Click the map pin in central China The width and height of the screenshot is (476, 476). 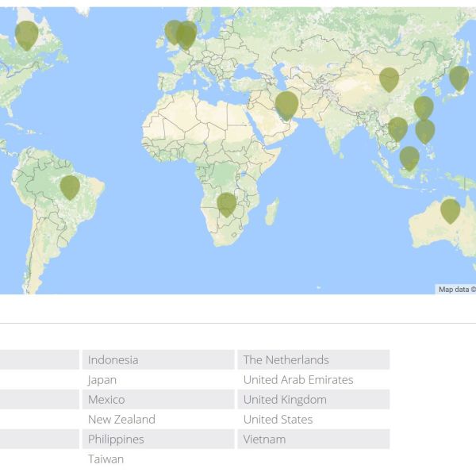389,79
